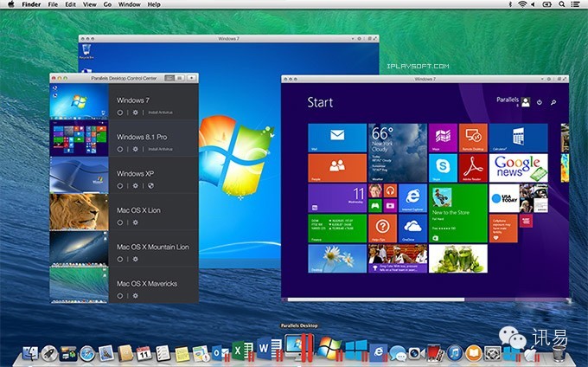This screenshot has height=367, width=588.
Task: Open the People tile
Action: coord(337,168)
